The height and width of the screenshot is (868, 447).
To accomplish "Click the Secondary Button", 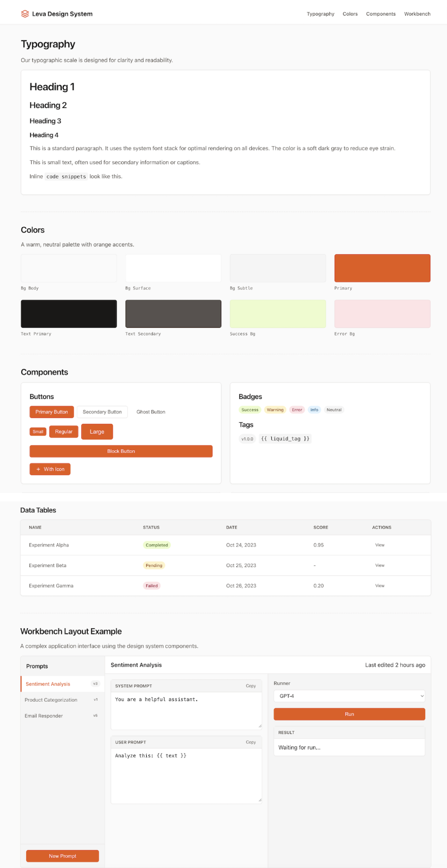I will tap(102, 412).
